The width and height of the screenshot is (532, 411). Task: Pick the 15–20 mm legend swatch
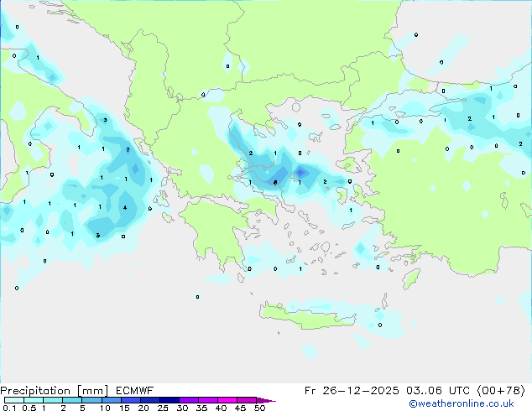[x=130, y=400]
